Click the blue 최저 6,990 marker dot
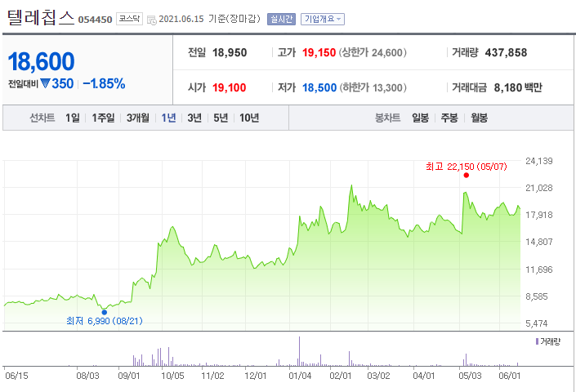Image resolution: width=576 pixels, height=392 pixels. click(105, 312)
